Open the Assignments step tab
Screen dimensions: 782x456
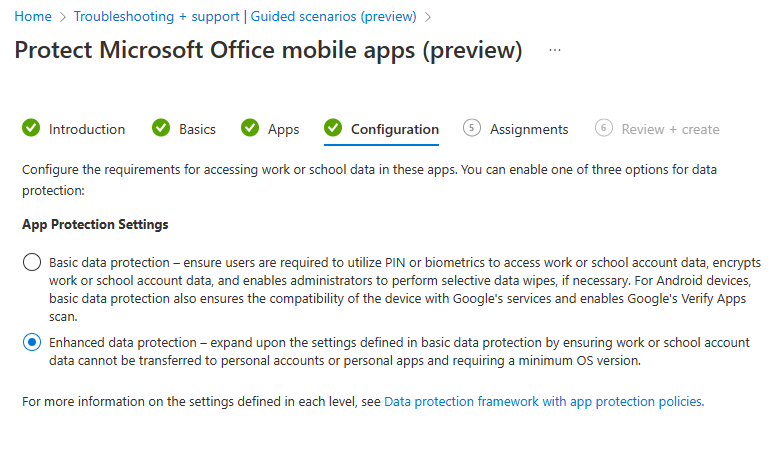(516, 129)
